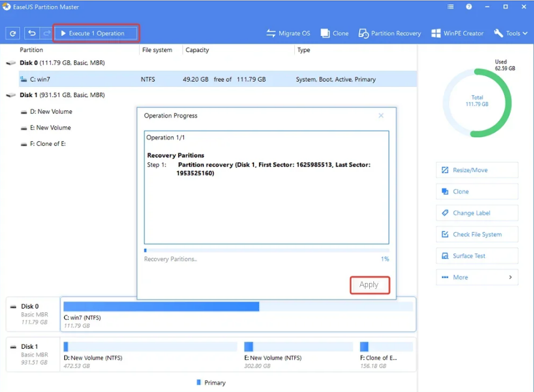
Task: Expand the Tools dropdown menu
Action: pos(511,34)
